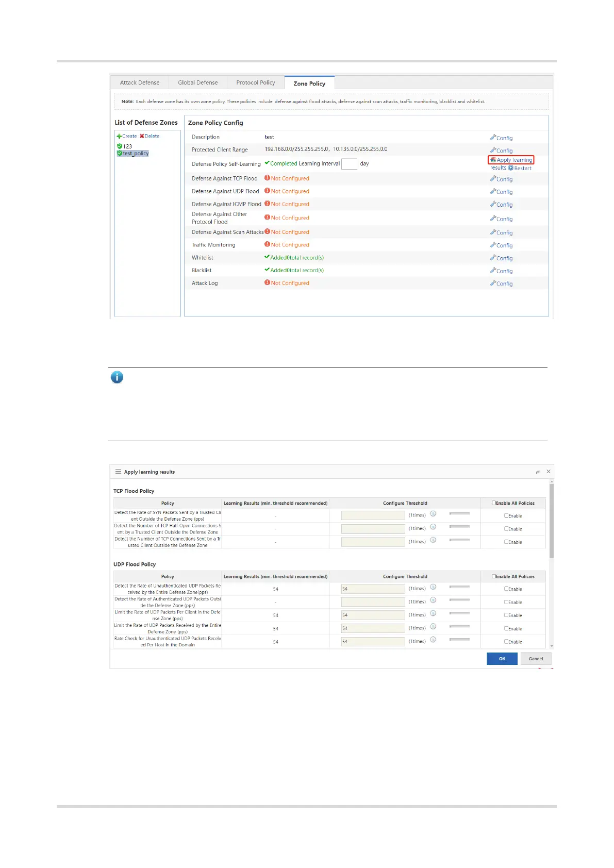Click the Learning Interval day input field
The width and height of the screenshot is (614, 868).
pos(349,164)
